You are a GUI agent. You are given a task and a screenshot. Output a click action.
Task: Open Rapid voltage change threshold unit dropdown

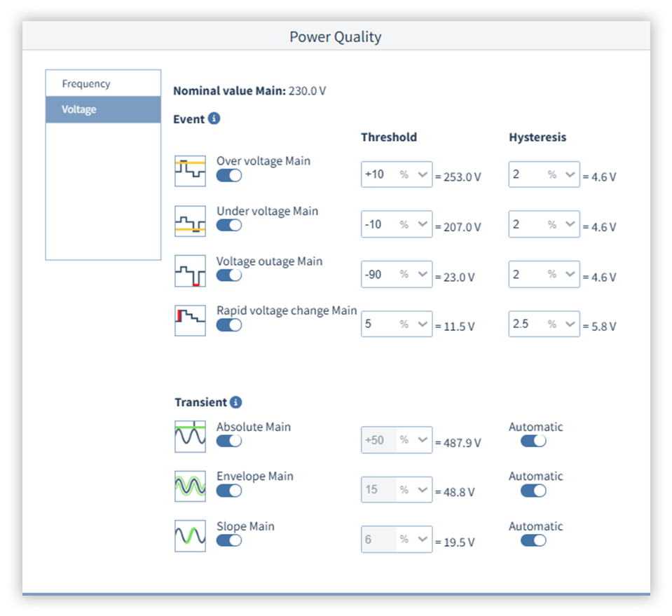point(423,324)
